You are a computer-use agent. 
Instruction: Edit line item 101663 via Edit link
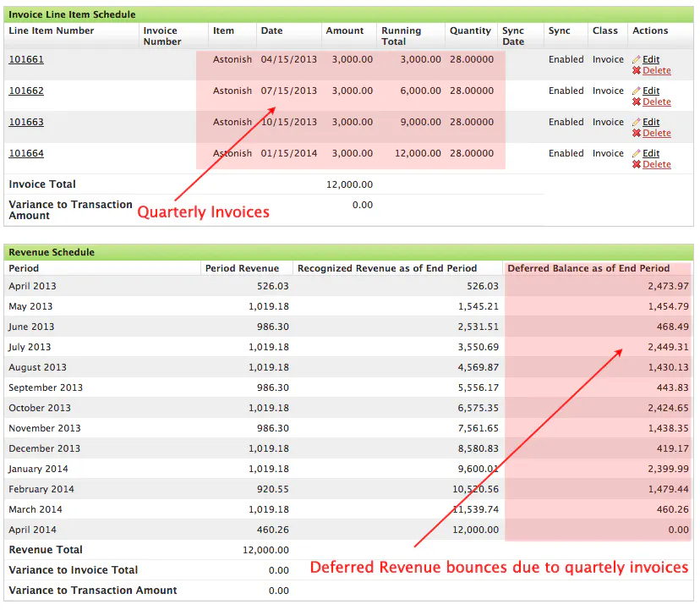coord(651,122)
